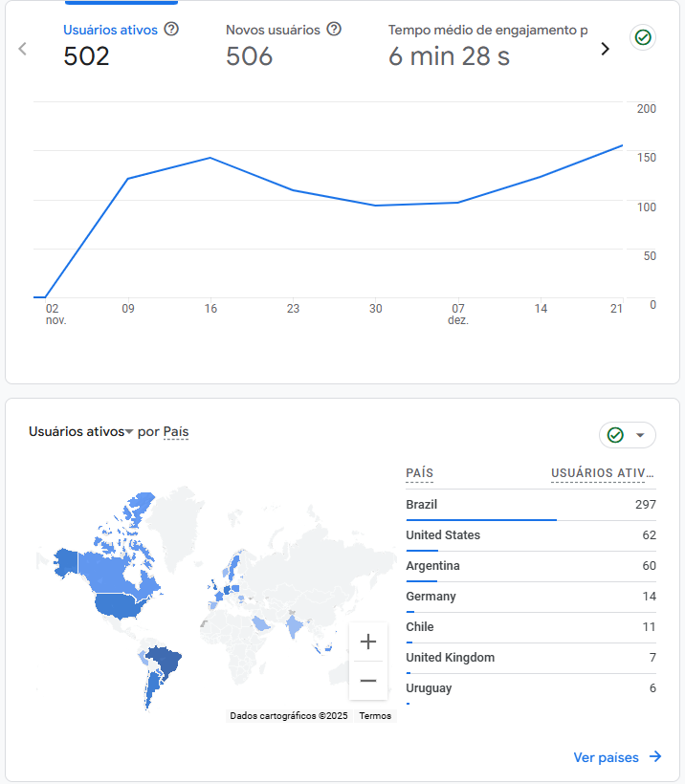Open dropdown arrow beside country card check
This screenshot has width=685, height=784.
[x=640, y=435]
